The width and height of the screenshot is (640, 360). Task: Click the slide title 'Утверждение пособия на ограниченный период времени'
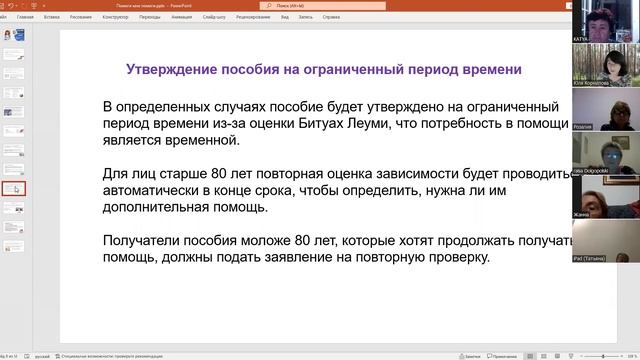(x=324, y=69)
